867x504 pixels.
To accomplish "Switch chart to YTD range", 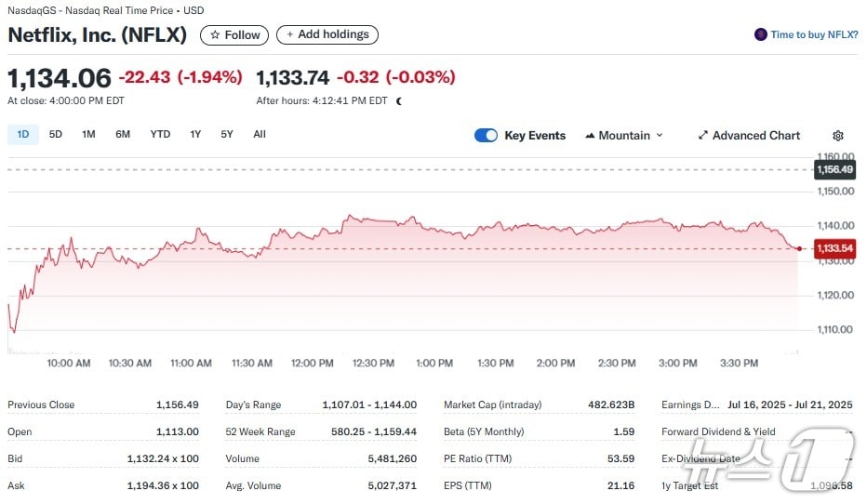I will (x=160, y=134).
